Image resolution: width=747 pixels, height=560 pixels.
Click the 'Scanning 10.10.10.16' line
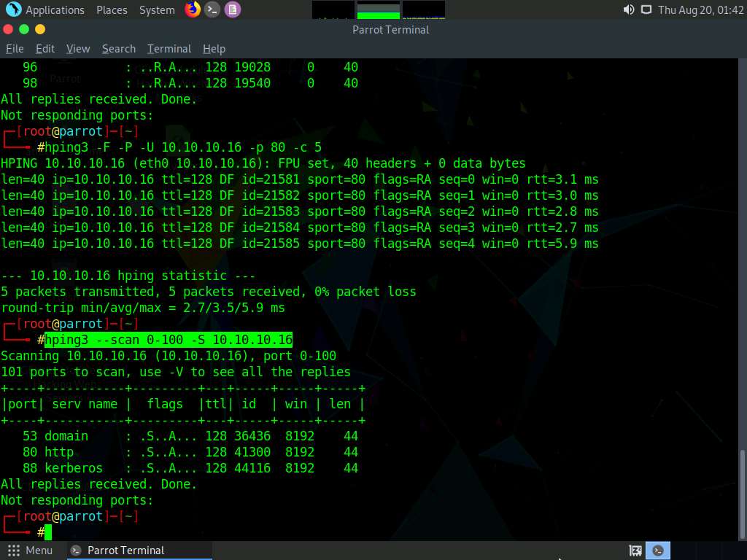coord(169,356)
